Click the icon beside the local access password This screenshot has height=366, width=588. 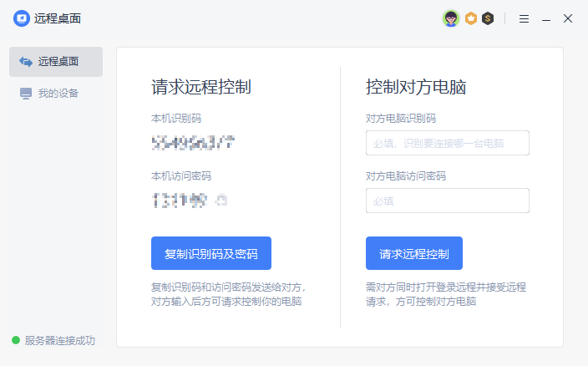click(221, 201)
